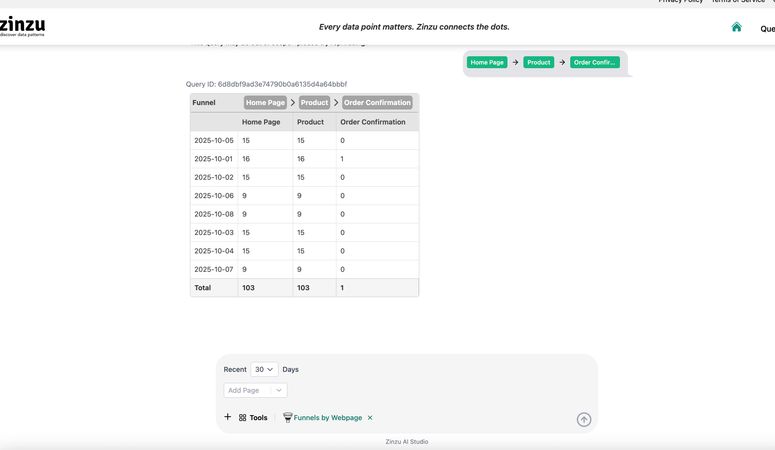Viewport: 775px width, 450px height.
Task: Click the Order Confir... tag in chat bubble
Action: [595, 62]
